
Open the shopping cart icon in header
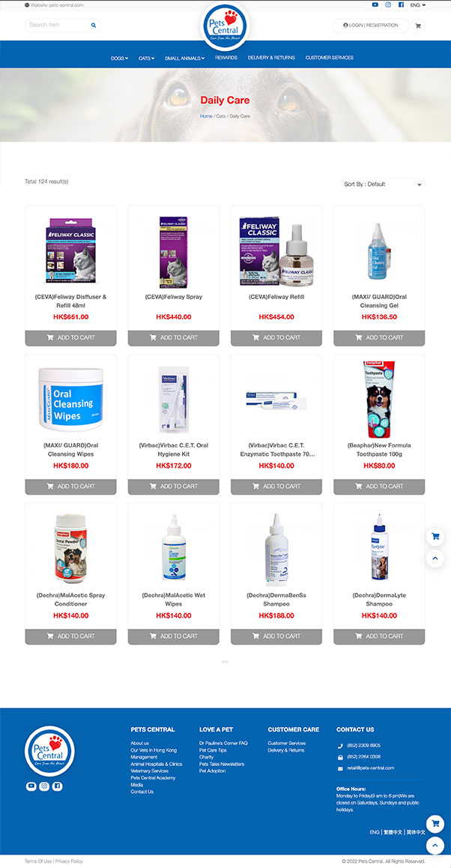point(418,25)
